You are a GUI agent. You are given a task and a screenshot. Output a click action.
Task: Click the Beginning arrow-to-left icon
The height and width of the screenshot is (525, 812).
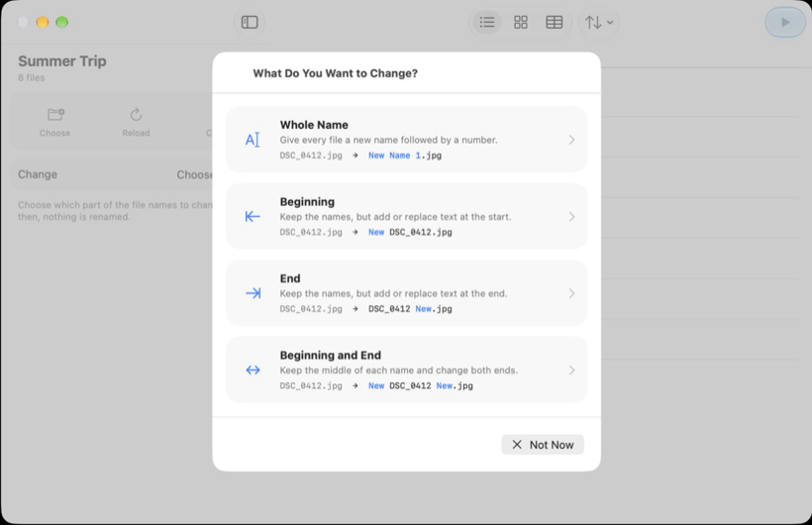253,216
